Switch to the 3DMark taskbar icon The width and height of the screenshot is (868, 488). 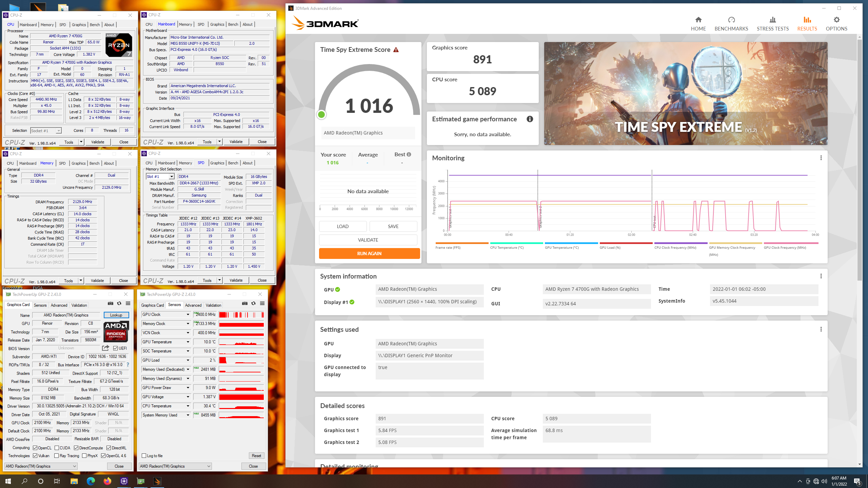point(157,481)
